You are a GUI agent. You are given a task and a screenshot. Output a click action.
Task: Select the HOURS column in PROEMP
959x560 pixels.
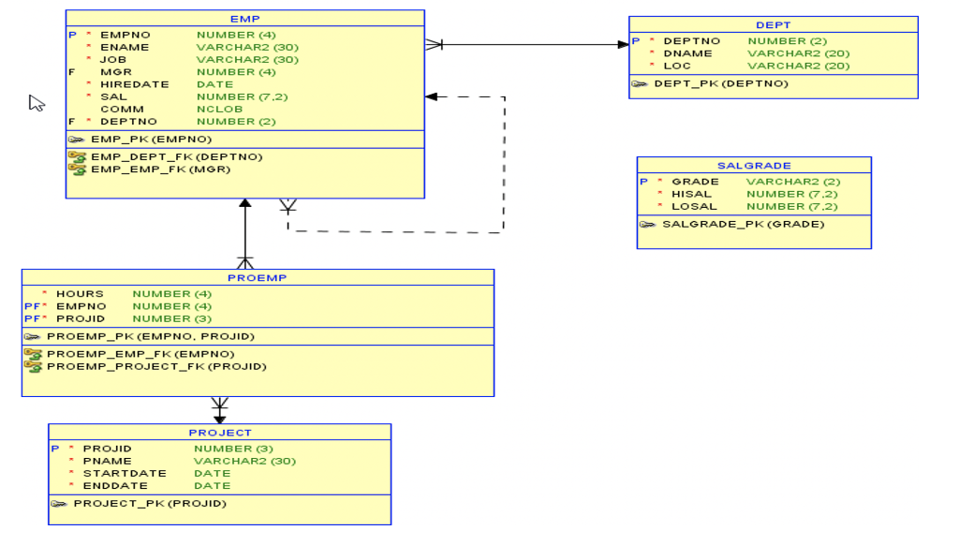pyautogui.click(x=81, y=293)
